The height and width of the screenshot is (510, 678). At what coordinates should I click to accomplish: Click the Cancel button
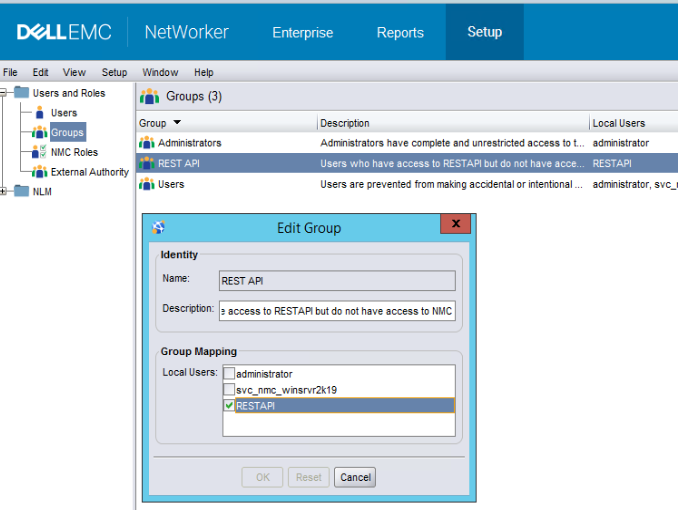[355, 477]
